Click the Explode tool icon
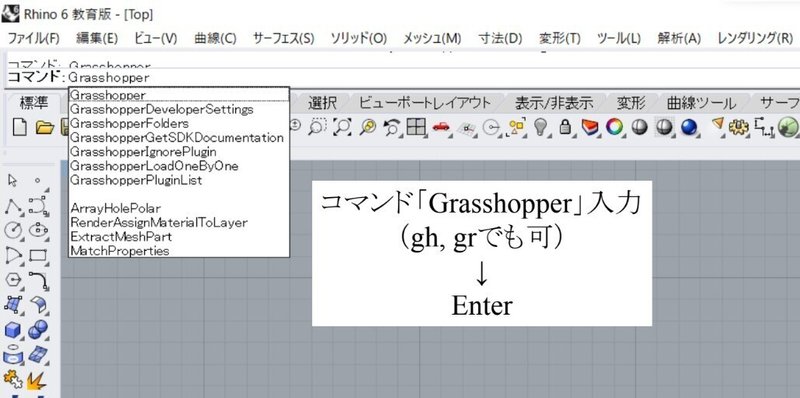 [x=37, y=380]
